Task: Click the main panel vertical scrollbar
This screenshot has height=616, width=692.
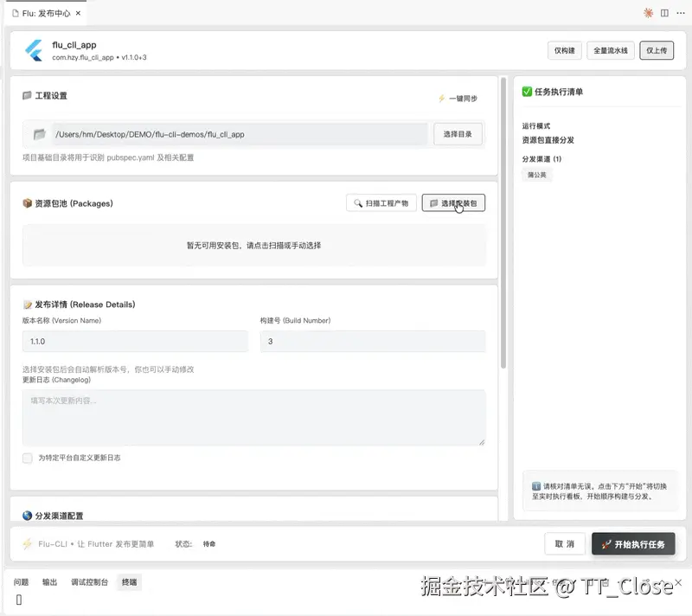Action: (503, 223)
